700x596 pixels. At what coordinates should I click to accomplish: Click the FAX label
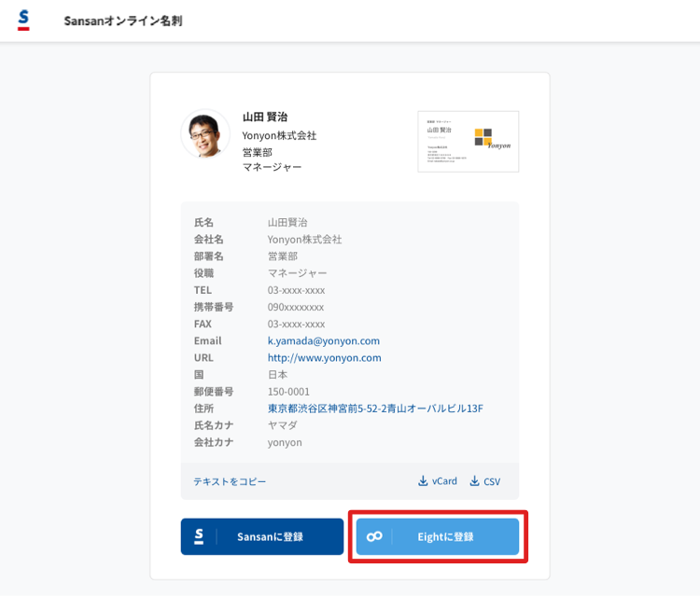coord(203,324)
